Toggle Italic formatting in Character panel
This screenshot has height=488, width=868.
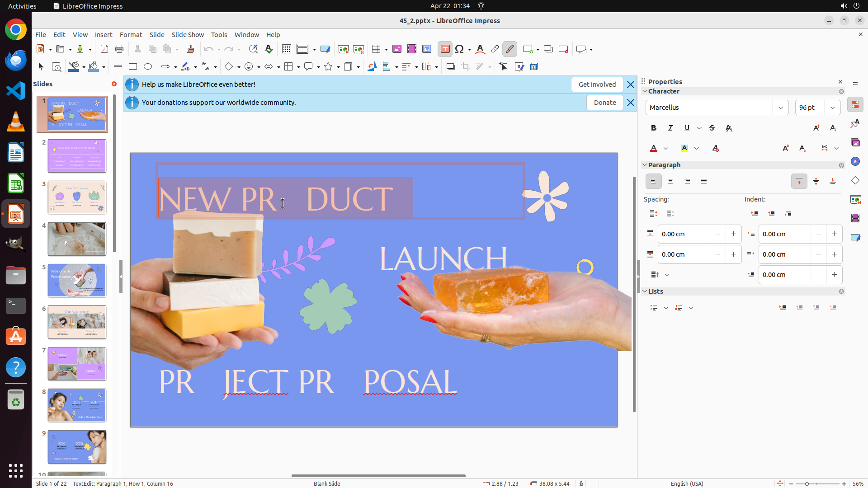coord(670,128)
